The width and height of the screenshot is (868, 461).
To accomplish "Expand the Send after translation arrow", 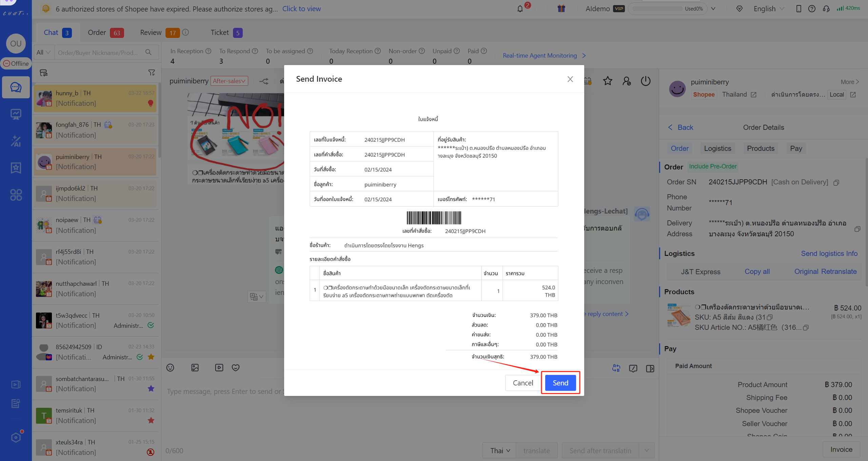I will coord(647,450).
